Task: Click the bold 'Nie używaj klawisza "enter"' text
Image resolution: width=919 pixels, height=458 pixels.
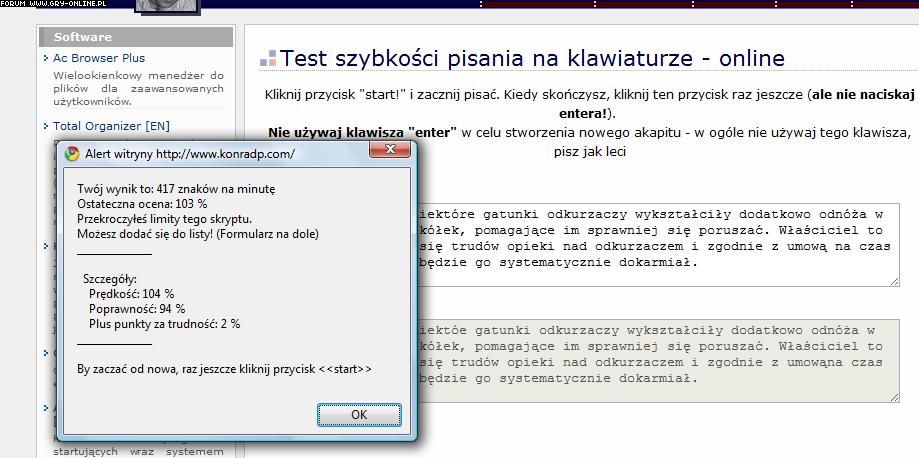Action: click(362, 133)
